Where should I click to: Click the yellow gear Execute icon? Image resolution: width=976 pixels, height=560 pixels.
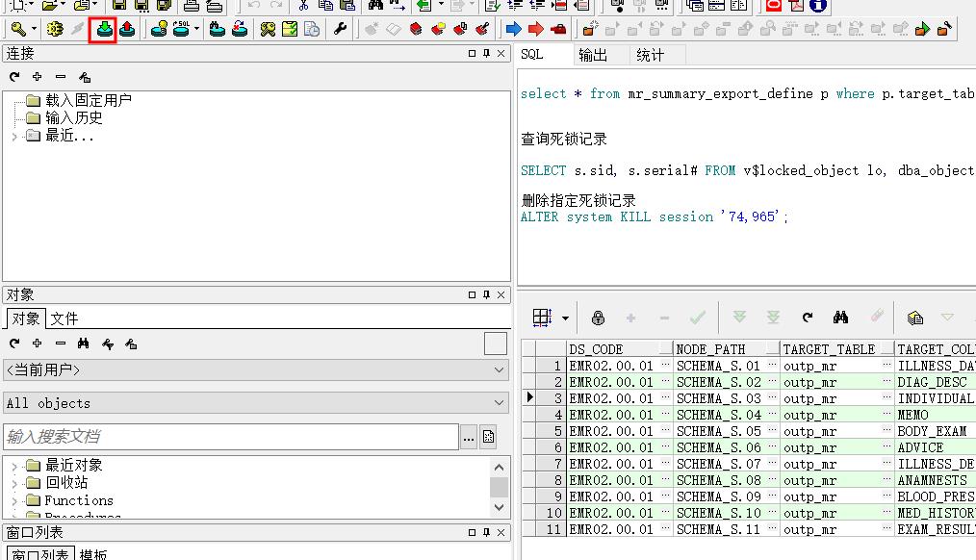click(x=55, y=29)
